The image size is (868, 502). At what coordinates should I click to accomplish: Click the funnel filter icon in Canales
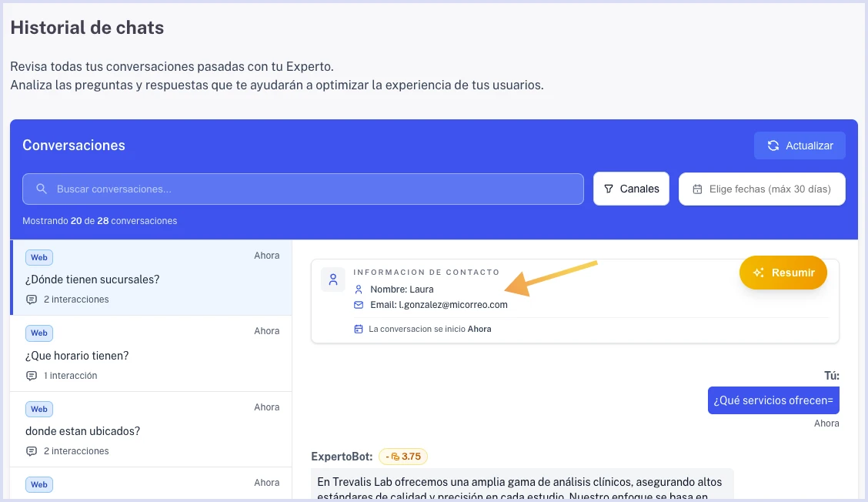[x=609, y=189]
